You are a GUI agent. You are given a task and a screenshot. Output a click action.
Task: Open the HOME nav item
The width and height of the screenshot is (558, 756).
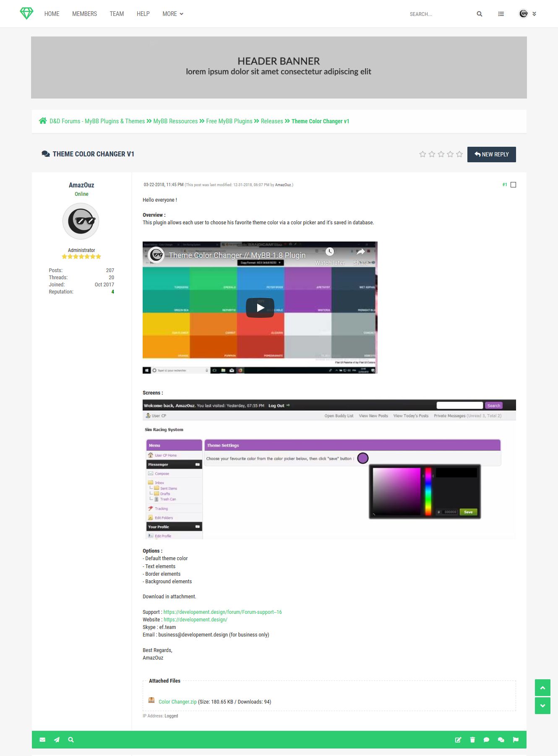pyautogui.click(x=52, y=14)
